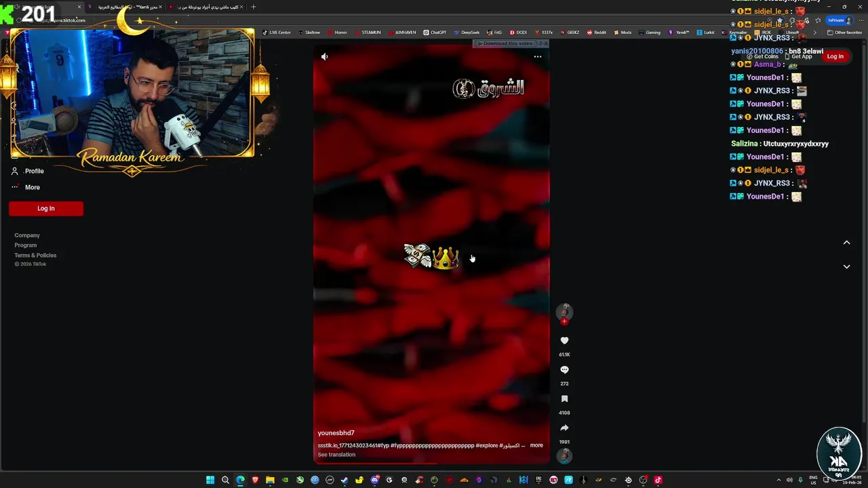This screenshot has width=868, height=488.
Task: Open the three-dots video options menu
Action: point(538,56)
